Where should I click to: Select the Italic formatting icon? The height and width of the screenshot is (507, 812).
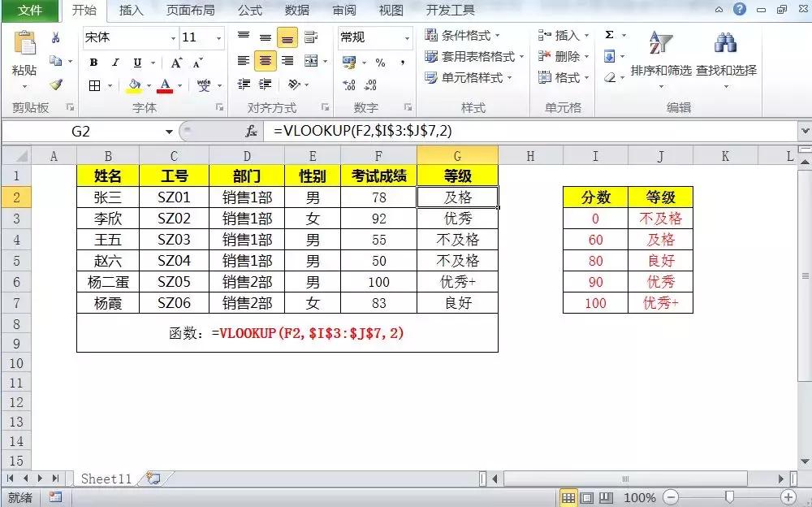tap(114, 62)
